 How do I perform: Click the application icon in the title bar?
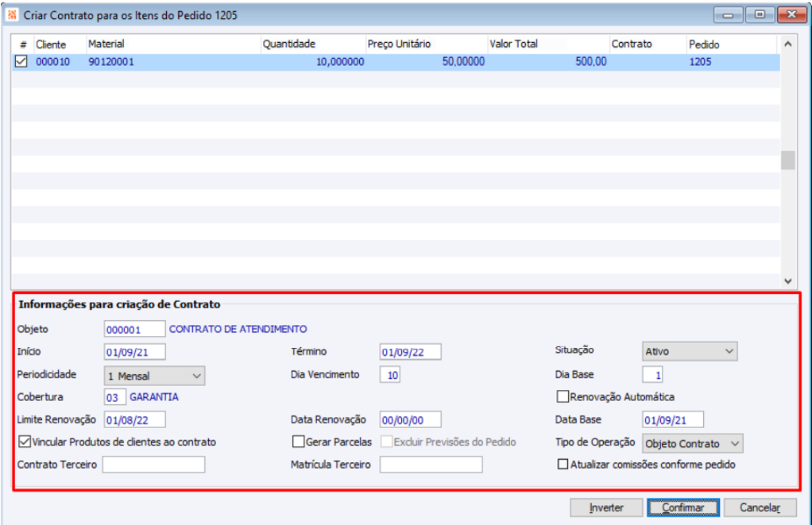(11, 14)
